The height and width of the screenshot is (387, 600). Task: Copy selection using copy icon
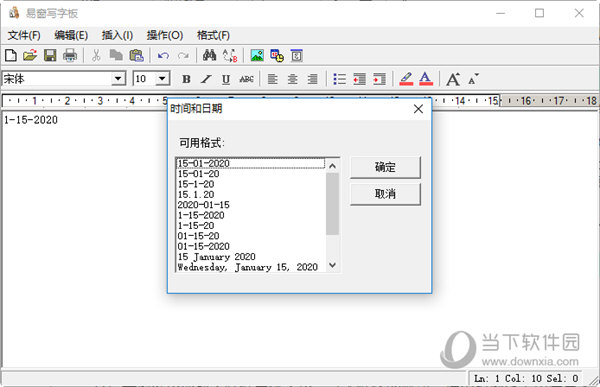click(116, 56)
